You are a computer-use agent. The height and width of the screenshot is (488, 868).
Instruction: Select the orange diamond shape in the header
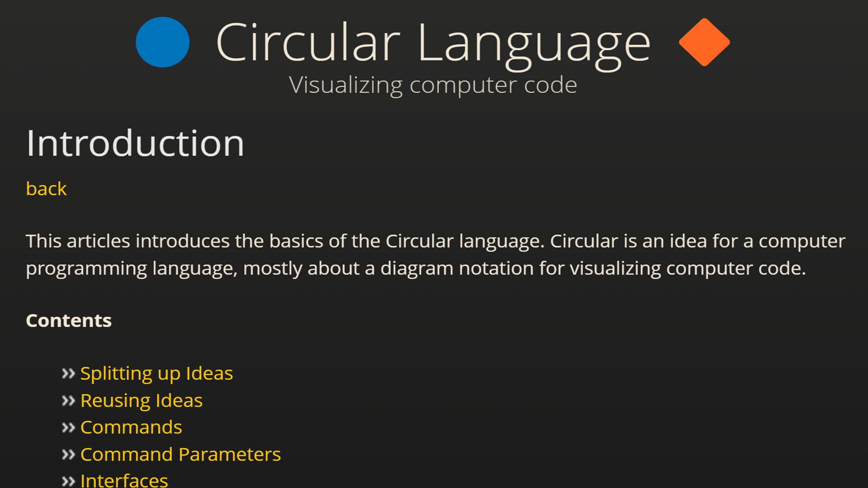(x=703, y=43)
